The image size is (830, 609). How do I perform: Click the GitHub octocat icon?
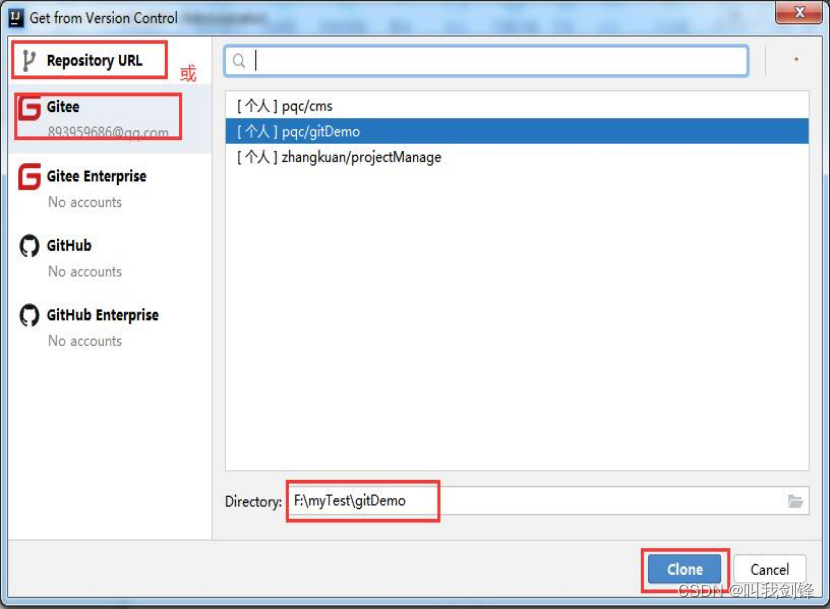pos(29,246)
